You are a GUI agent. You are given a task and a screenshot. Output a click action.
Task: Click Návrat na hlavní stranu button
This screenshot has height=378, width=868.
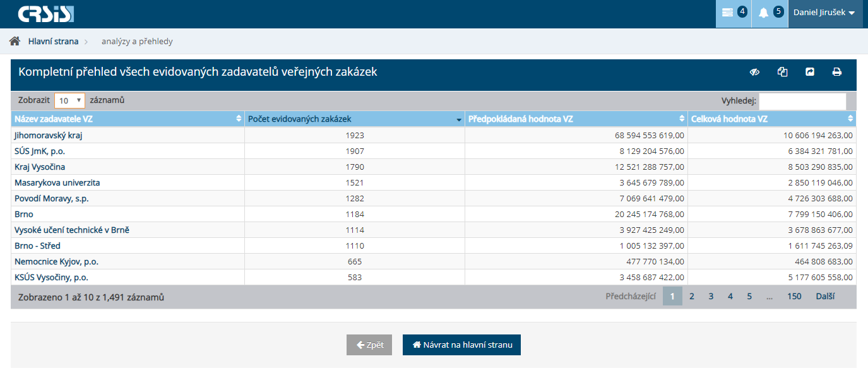(x=461, y=345)
